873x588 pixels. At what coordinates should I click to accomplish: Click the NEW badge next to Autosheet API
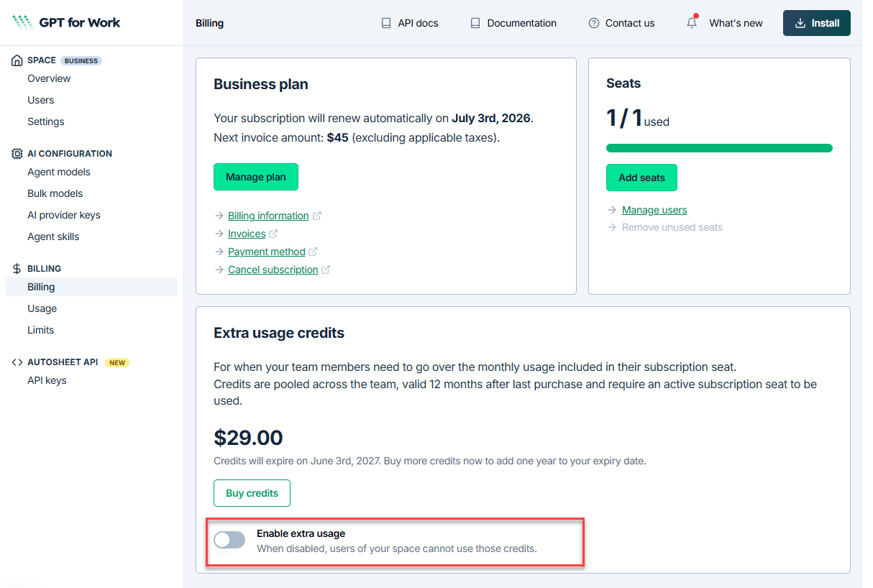118,362
